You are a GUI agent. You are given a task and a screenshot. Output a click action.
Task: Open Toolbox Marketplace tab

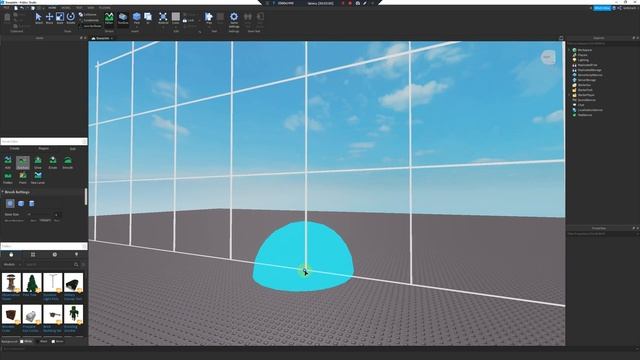click(x=11, y=254)
